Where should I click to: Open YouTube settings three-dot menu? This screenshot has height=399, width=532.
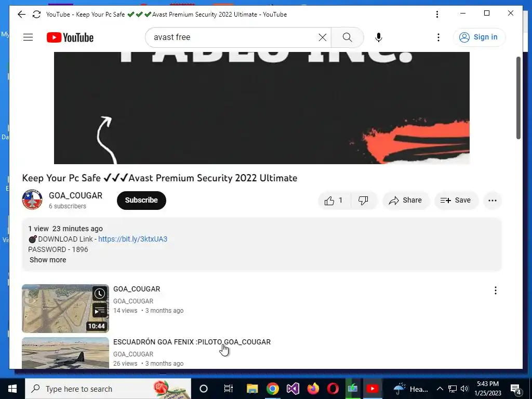438,37
